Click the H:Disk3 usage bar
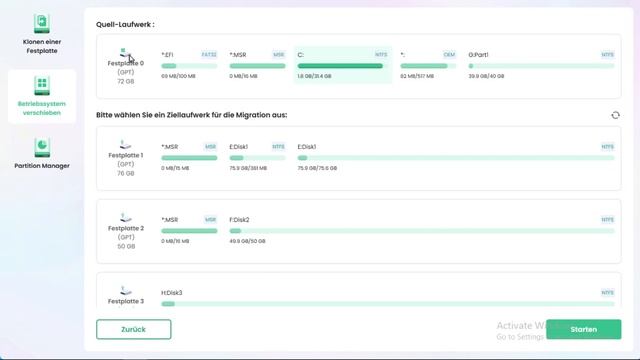Screen dimensions: 640x360 pos(388,304)
